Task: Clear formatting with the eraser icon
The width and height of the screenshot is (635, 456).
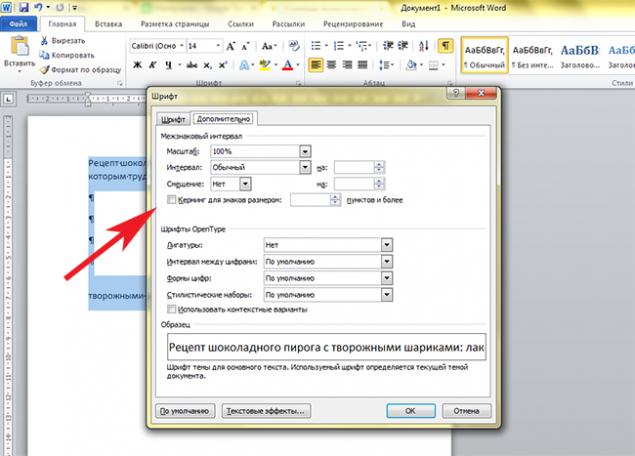Action: pyautogui.click(x=294, y=46)
